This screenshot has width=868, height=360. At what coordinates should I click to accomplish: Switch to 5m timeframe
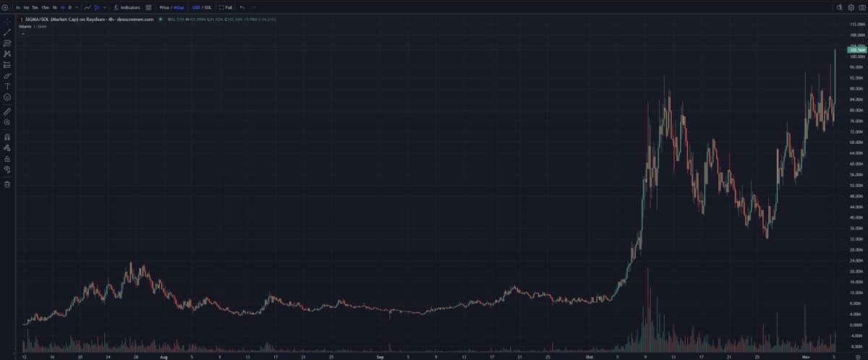pyautogui.click(x=35, y=7)
